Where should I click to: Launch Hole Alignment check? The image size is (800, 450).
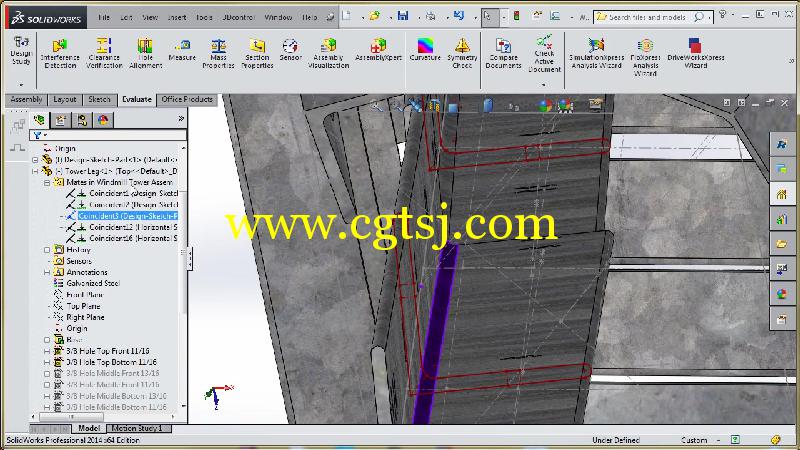click(145, 53)
